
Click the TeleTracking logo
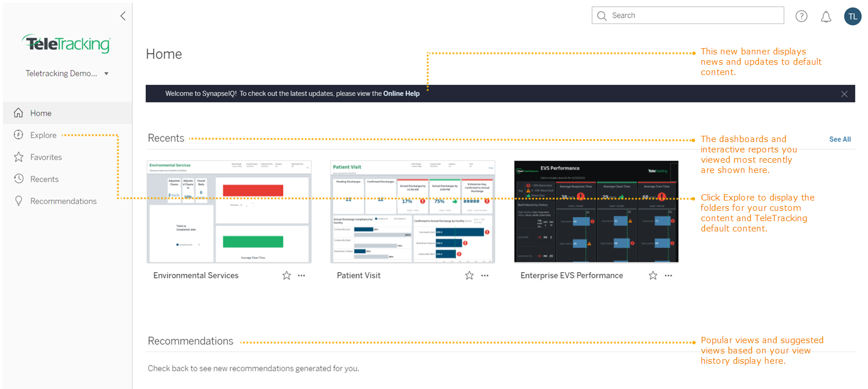pos(66,44)
